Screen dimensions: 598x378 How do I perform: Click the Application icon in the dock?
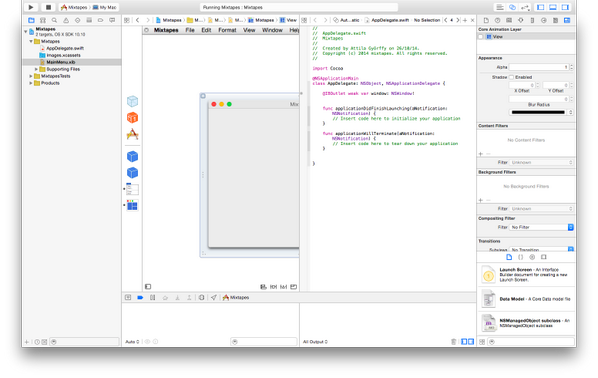tap(132, 134)
